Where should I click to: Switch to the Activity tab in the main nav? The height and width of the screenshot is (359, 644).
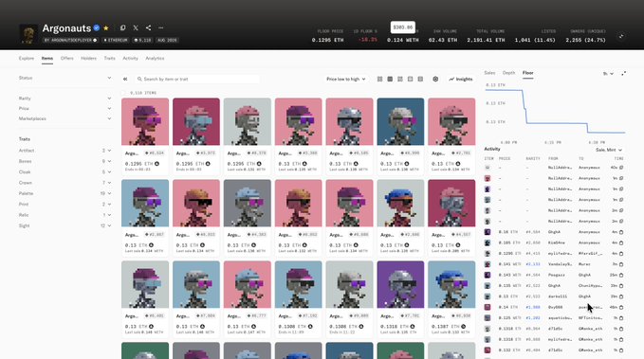[x=130, y=59]
